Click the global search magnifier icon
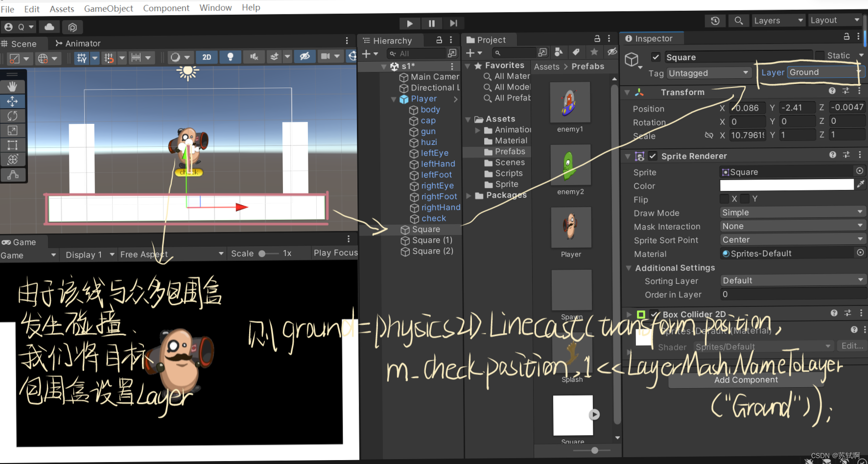 tap(738, 21)
